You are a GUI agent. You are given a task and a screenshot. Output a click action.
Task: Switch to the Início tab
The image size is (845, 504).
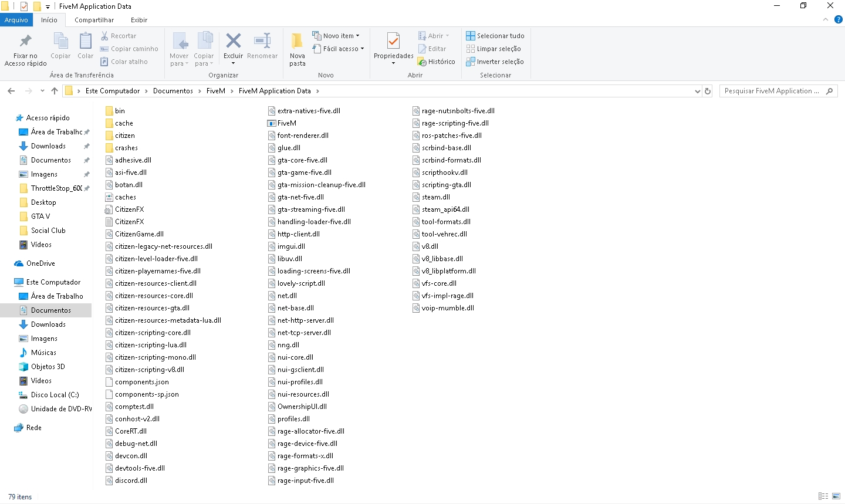pos(49,20)
